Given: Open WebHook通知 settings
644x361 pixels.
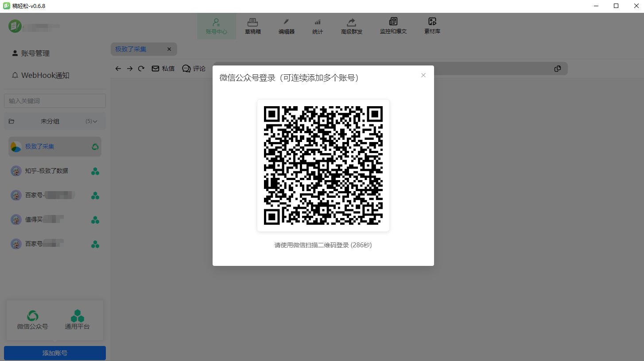Looking at the screenshot, I should coord(41,75).
